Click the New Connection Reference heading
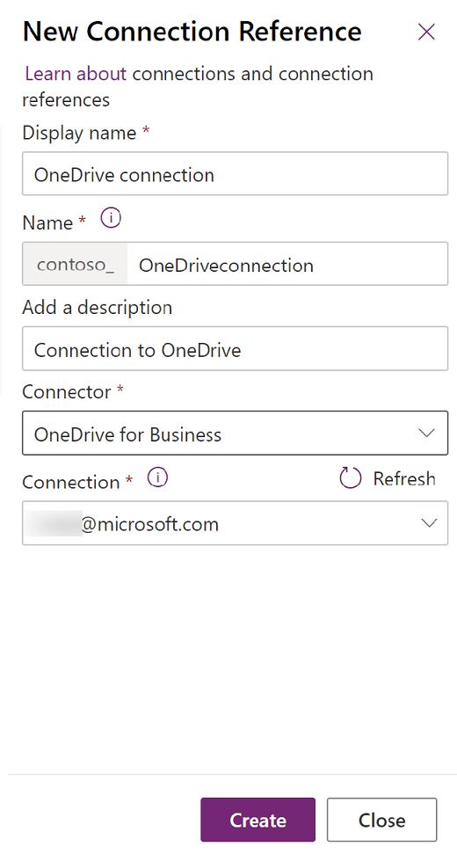Image resolution: width=457 pixels, height=868 pixels. click(192, 33)
